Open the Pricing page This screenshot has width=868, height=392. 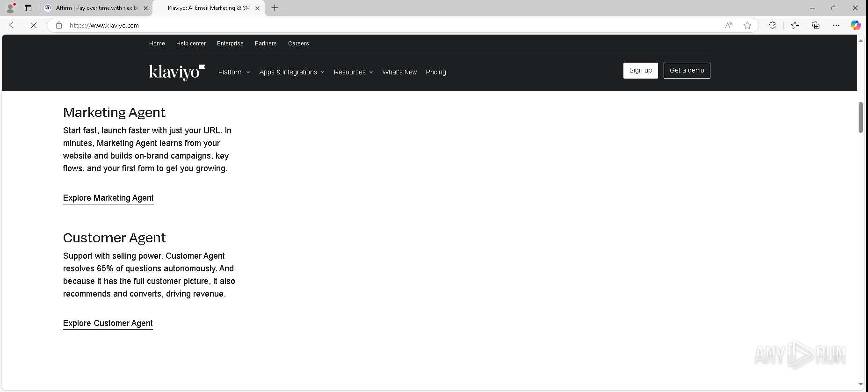[436, 72]
